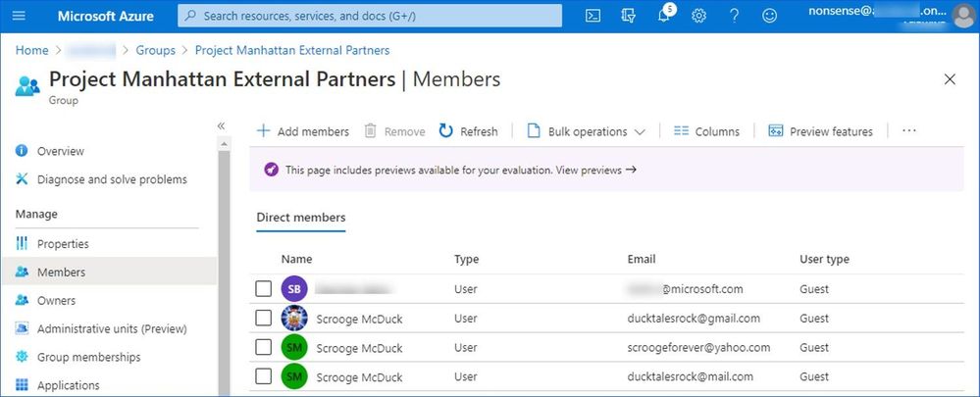This screenshot has width=980, height=397.
Task: Open portal settings gear
Action: coord(698,17)
